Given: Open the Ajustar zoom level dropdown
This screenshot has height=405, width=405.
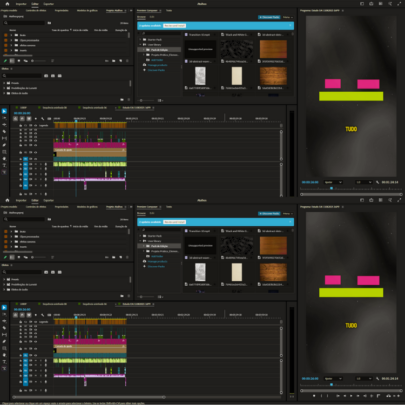Looking at the screenshot, I should click(333, 379).
